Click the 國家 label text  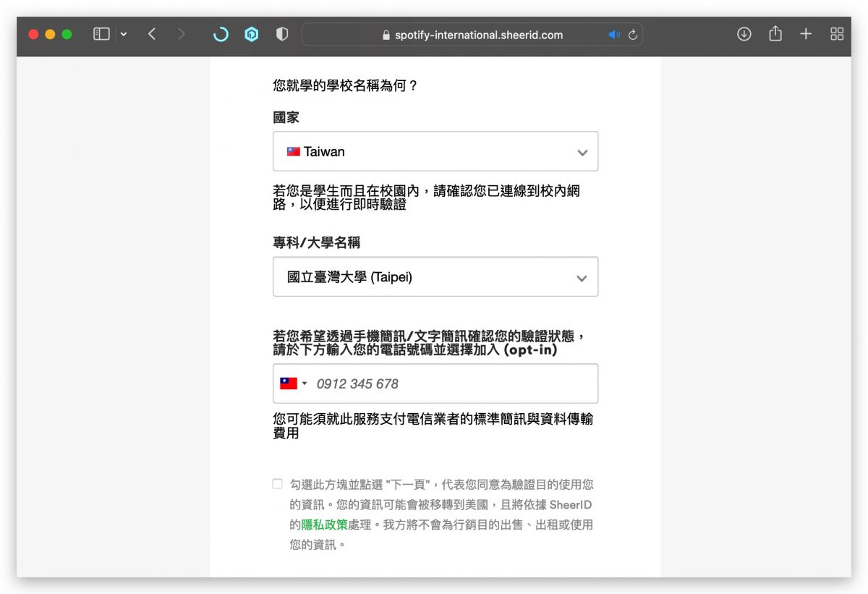286,117
